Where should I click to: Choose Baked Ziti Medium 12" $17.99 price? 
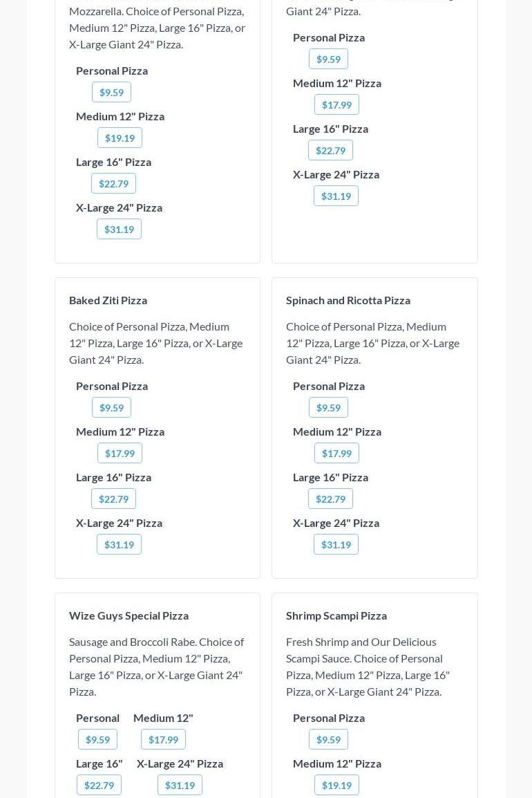[x=120, y=453]
